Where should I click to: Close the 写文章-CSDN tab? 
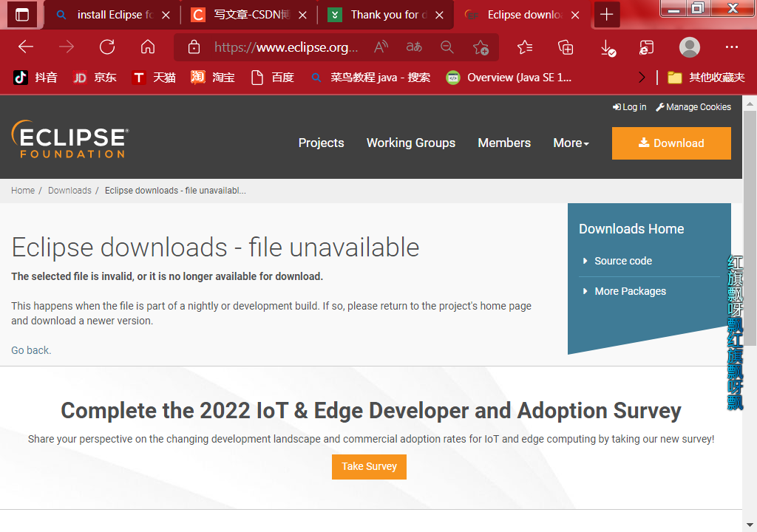[x=302, y=15]
